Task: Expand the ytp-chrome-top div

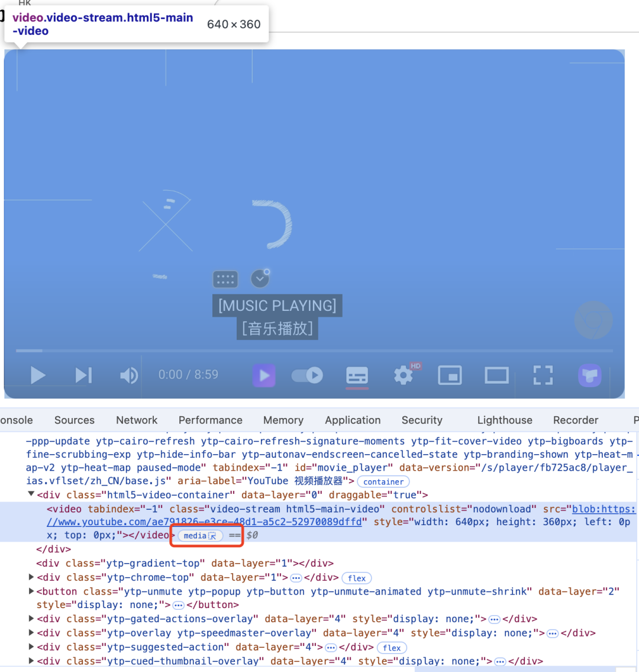Action: click(31, 577)
